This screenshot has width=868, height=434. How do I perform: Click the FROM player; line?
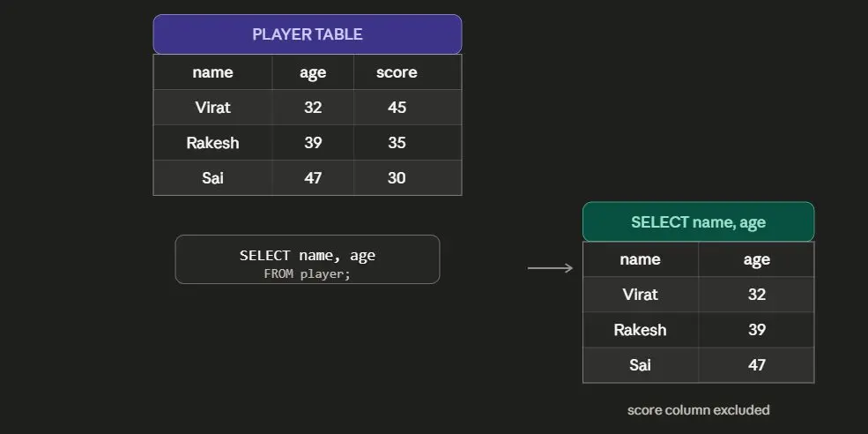click(308, 273)
